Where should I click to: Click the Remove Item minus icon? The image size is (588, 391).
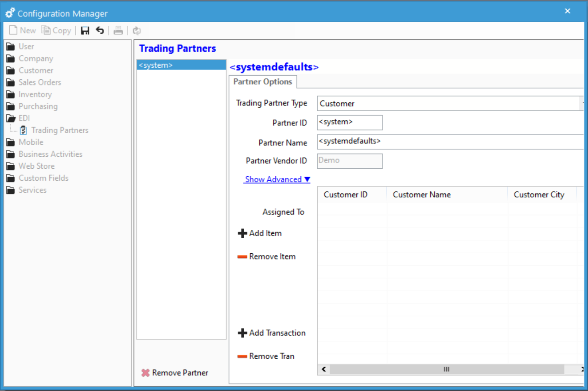pos(242,256)
